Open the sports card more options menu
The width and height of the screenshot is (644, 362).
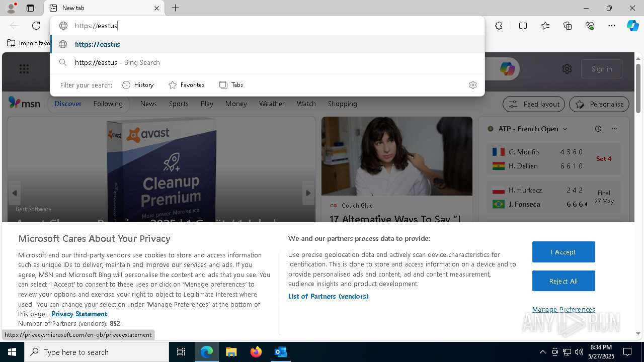tap(614, 129)
